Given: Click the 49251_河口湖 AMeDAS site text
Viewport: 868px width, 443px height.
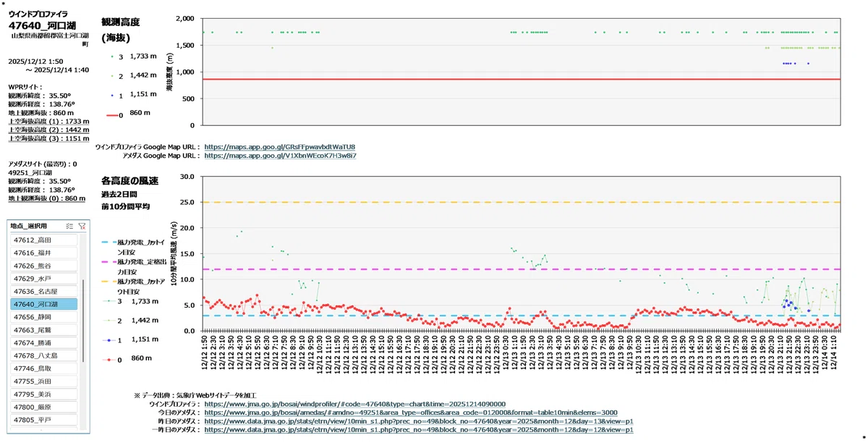Looking at the screenshot, I should 30,173.
